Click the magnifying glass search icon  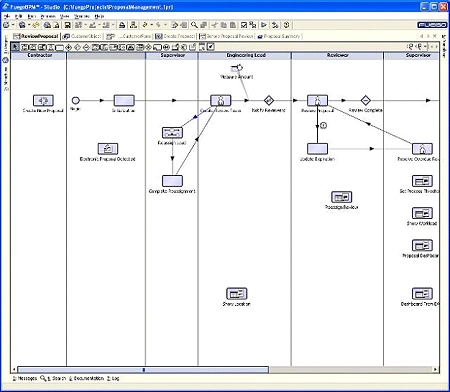click(x=194, y=25)
